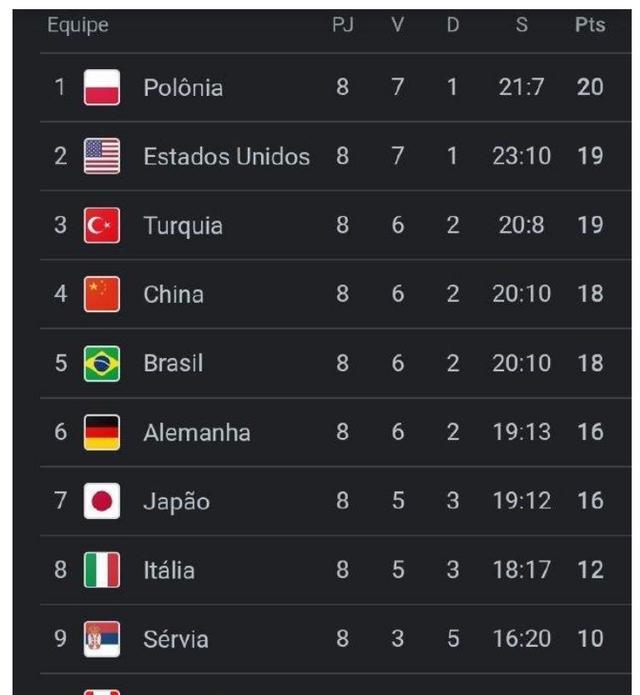Open the Italy flag icon
This screenshot has width=640, height=695.
point(101,570)
